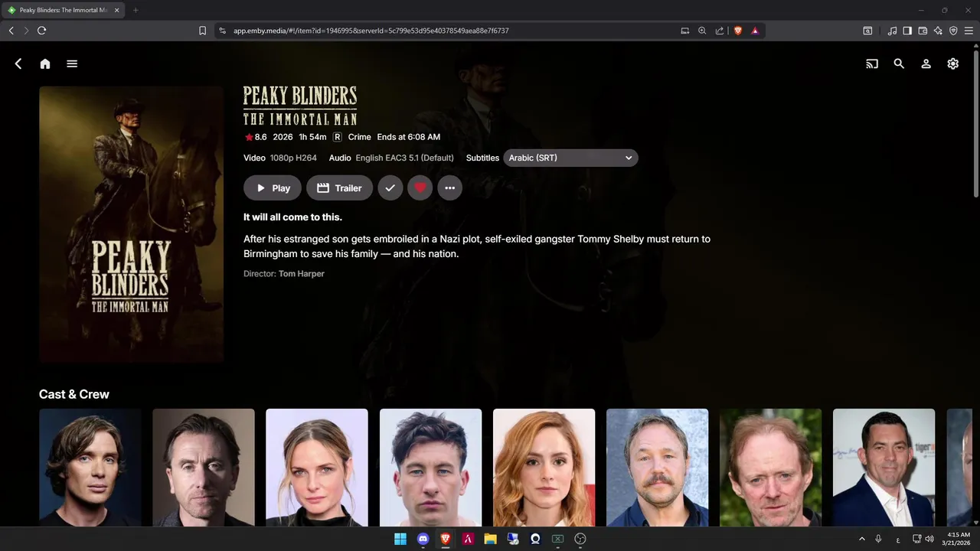Open Brave Leo AI sparkle icon
The height and width of the screenshot is (551, 980).
coord(938,31)
